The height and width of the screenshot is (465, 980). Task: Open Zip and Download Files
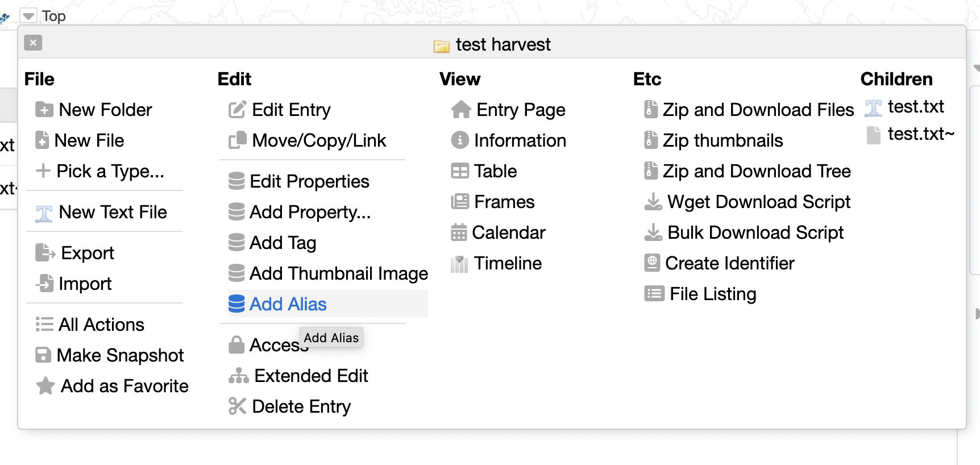coord(758,110)
